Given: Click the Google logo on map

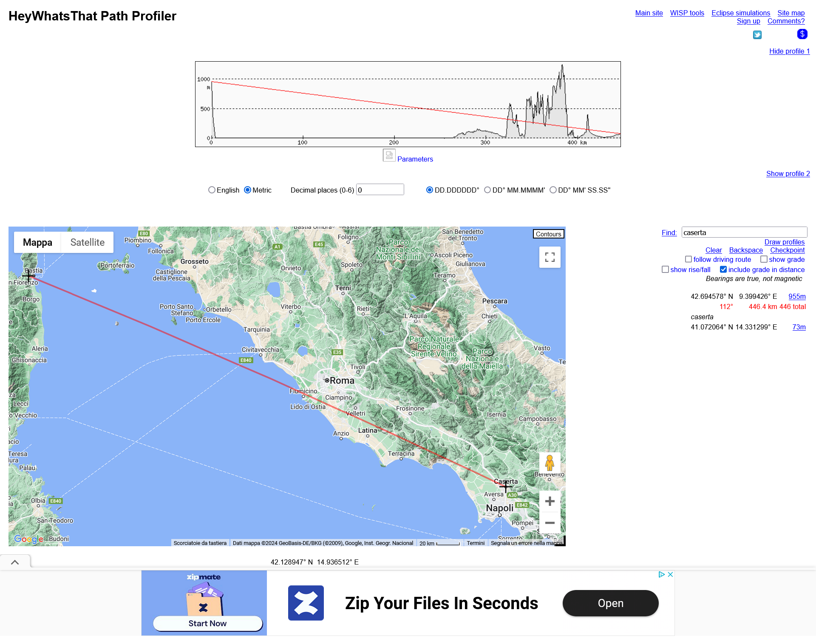Looking at the screenshot, I should click(x=28, y=539).
